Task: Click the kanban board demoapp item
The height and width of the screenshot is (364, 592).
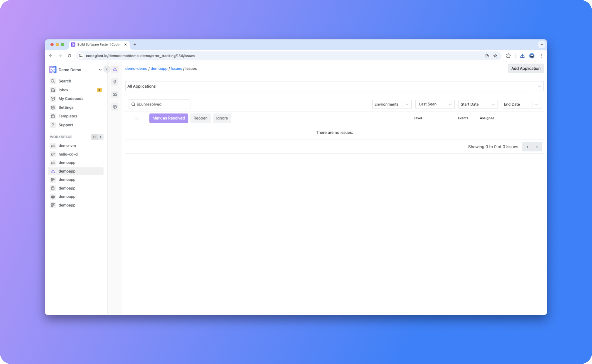Action: pos(67,205)
